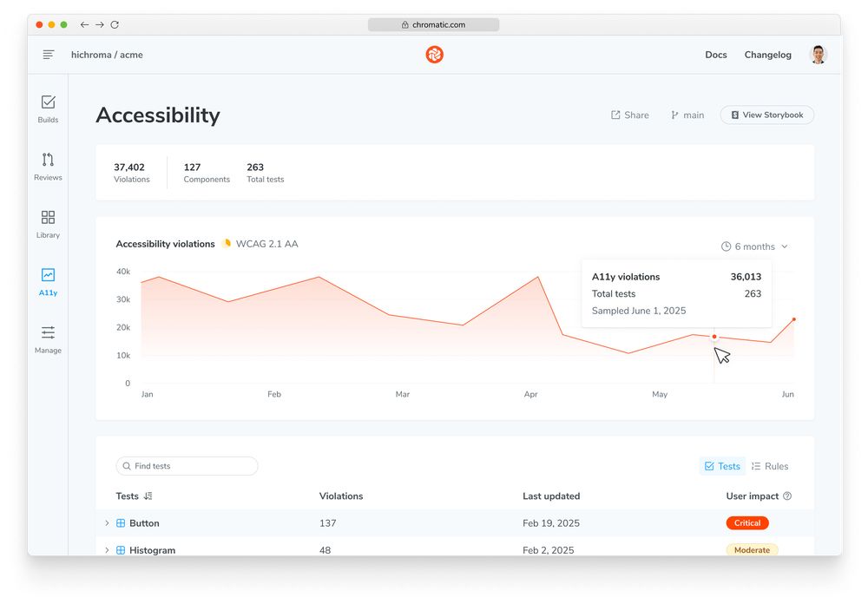Open Manage in the sidebar

click(48, 339)
